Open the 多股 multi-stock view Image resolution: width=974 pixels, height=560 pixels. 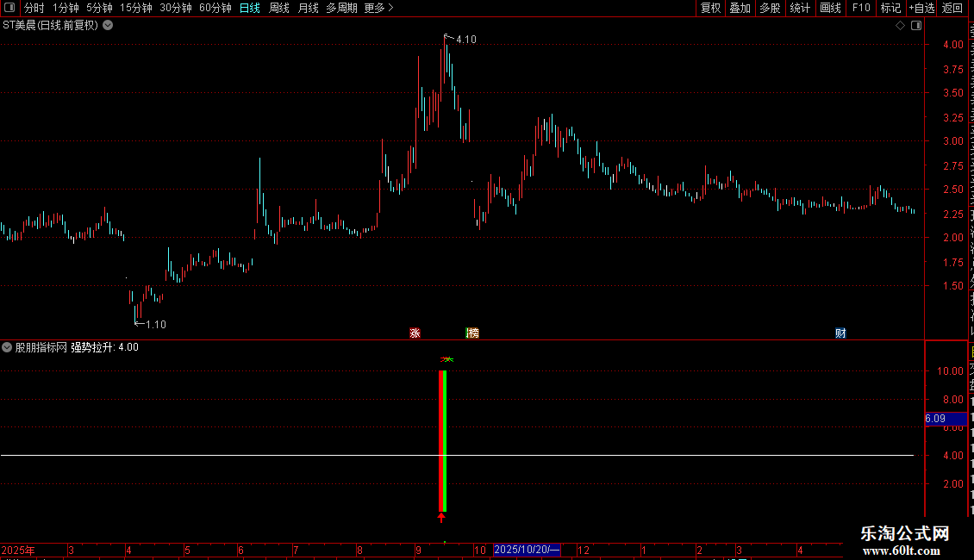[770, 8]
